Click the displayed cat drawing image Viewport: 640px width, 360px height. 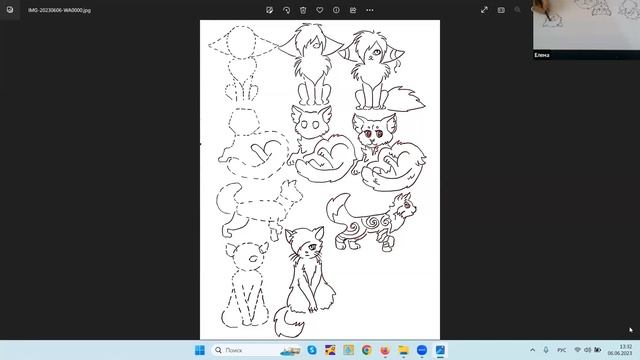click(x=320, y=180)
